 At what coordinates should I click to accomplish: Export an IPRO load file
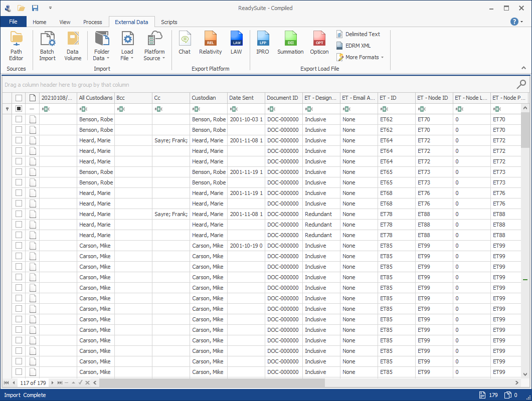pos(263,43)
